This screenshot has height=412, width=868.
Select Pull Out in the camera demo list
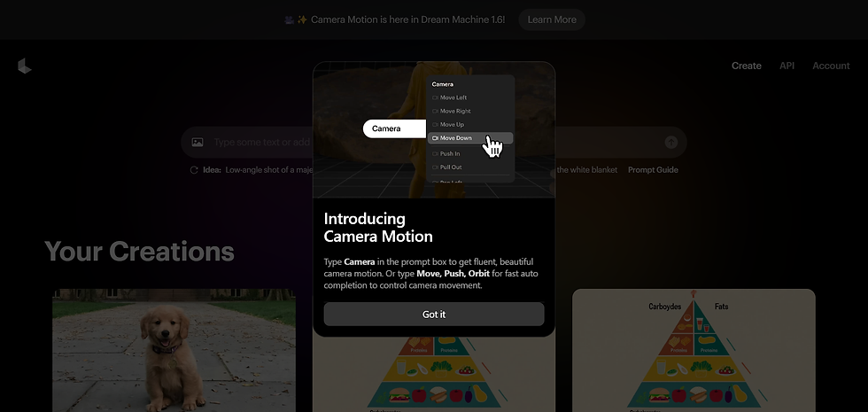pos(451,167)
